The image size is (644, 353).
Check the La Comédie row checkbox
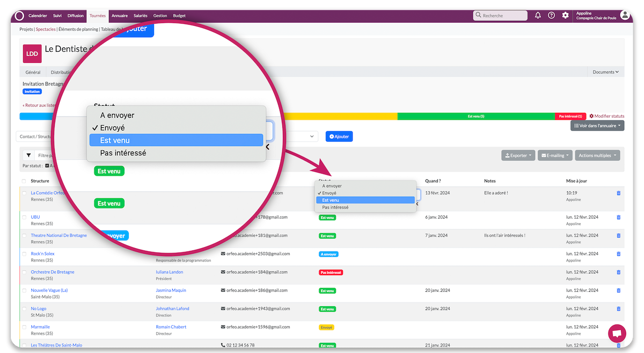click(25, 193)
